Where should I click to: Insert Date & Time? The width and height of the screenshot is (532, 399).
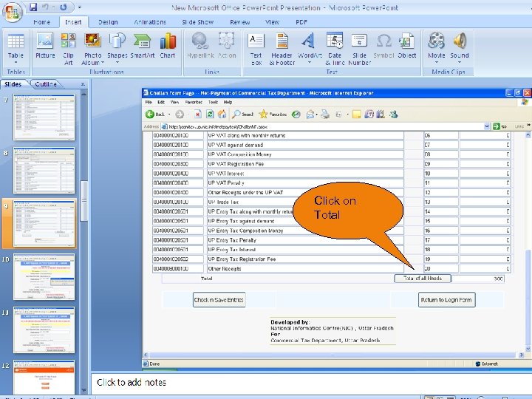point(335,49)
